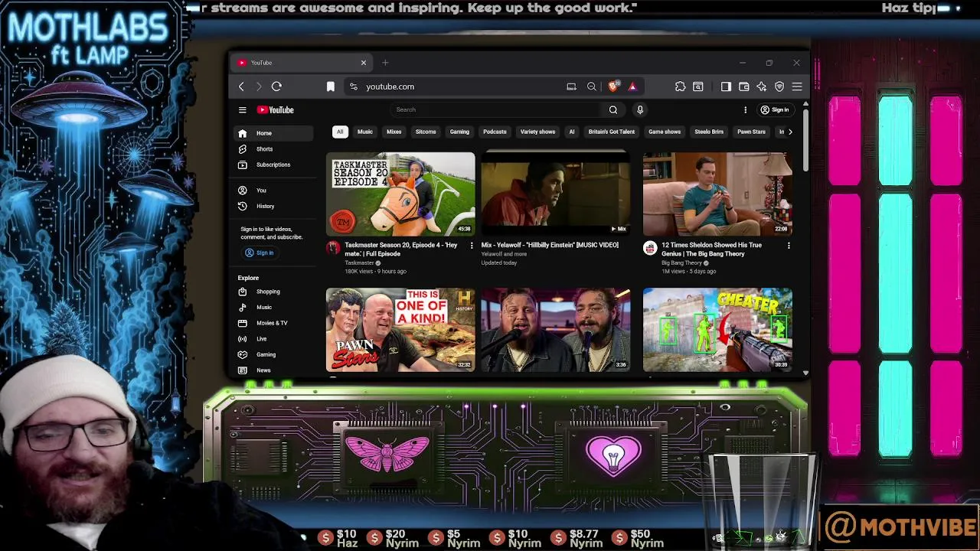The width and height of the screenshot is (980, 551).
Task: Open the Pawn Stars video thumbnail
Action: click(x=400, y=330)
